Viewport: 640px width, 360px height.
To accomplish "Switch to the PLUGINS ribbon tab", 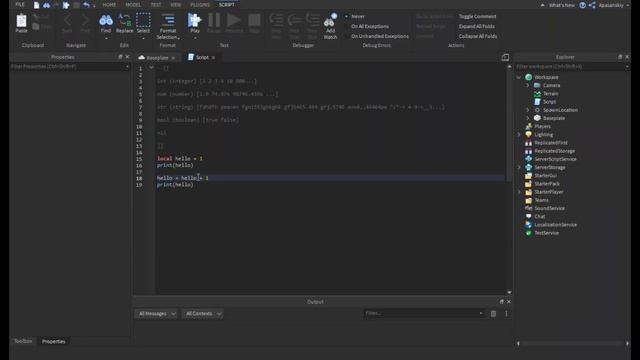I will point(200,5).
